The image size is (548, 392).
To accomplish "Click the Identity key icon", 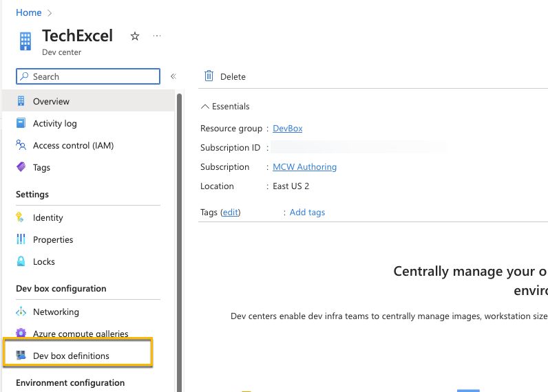I will tap(20, 217).
